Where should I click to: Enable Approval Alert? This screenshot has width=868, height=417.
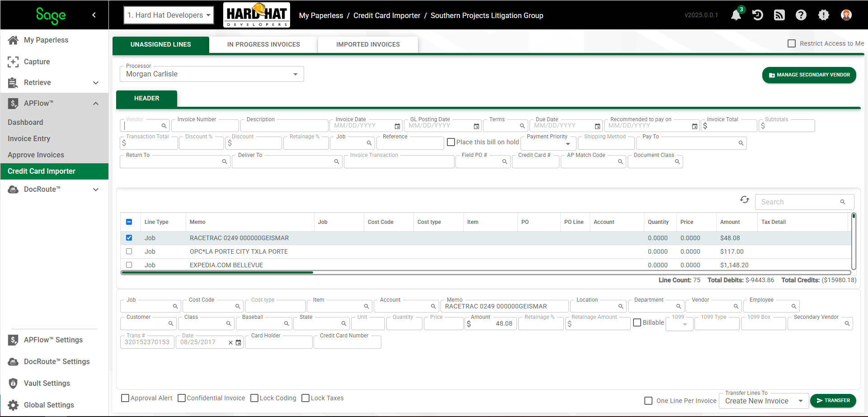coord(125,398)
